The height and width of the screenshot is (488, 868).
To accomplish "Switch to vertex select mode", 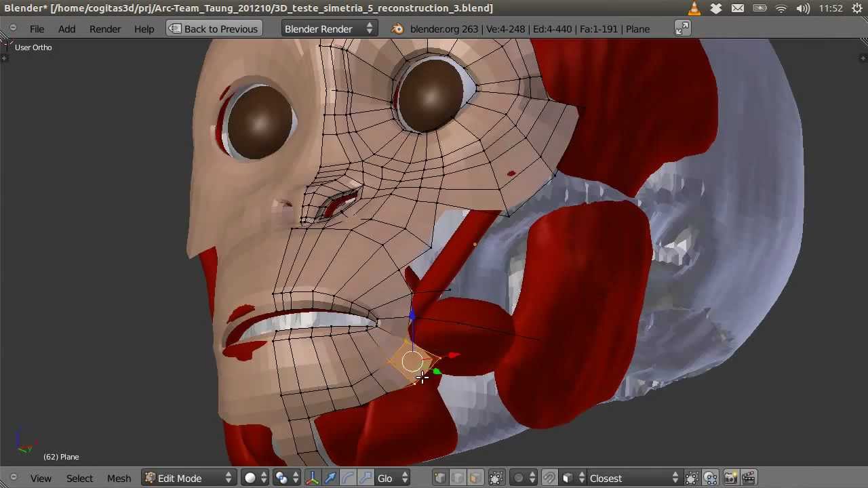I will pyautogui.click(x=440, y=478).
